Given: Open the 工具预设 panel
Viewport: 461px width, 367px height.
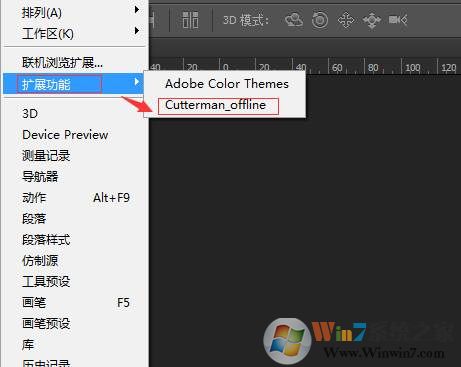Looking at the screenshot, I should (x=75, y=282).
